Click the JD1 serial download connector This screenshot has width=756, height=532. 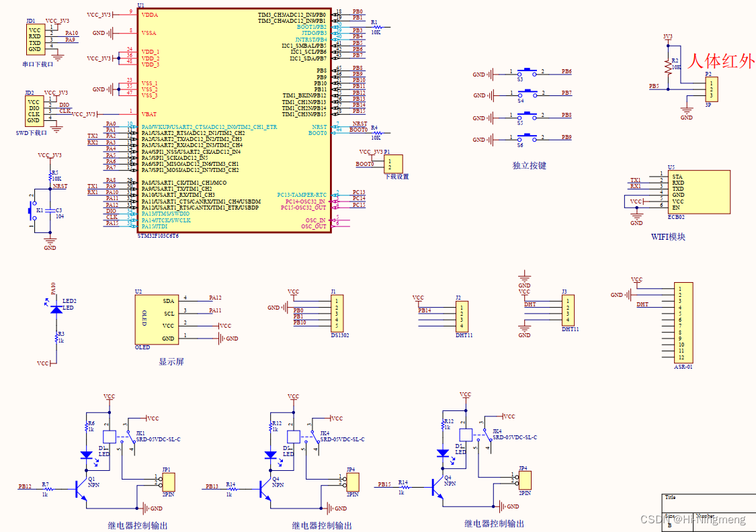click(x=35, y=40)
